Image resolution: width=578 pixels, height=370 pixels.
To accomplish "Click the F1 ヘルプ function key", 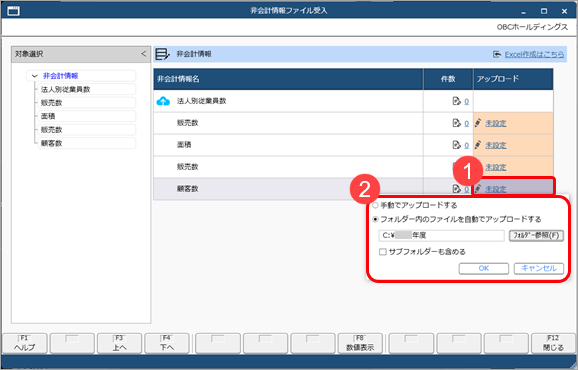I will 25,343.
